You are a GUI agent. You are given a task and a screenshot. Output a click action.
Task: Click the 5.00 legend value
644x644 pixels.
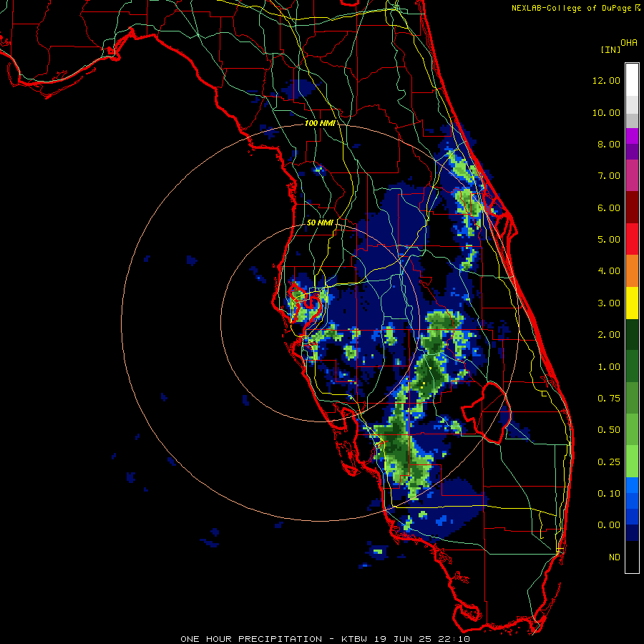(x=609, y=240)
